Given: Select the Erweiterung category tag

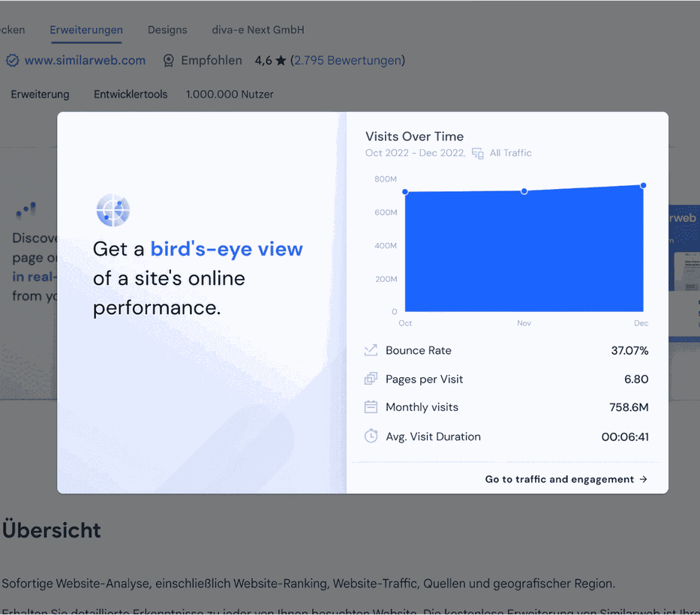Looking at the screenshot, I should (x=40, y=94).
